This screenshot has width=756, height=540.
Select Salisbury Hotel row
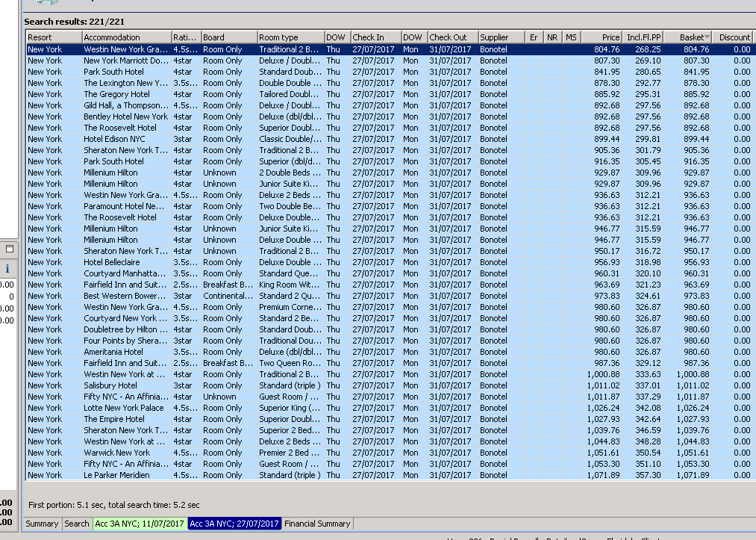pyautogui.click(x=389, y=385)
